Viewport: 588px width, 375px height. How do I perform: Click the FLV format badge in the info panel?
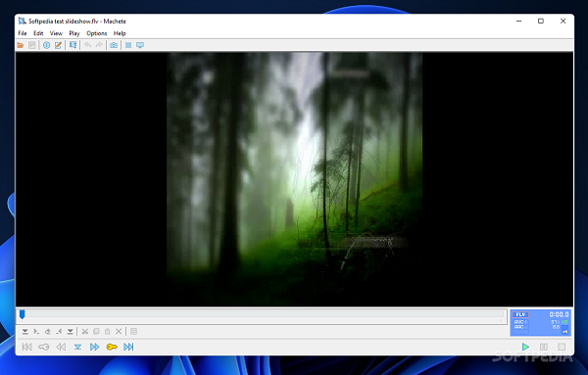[x=520, y=314]
